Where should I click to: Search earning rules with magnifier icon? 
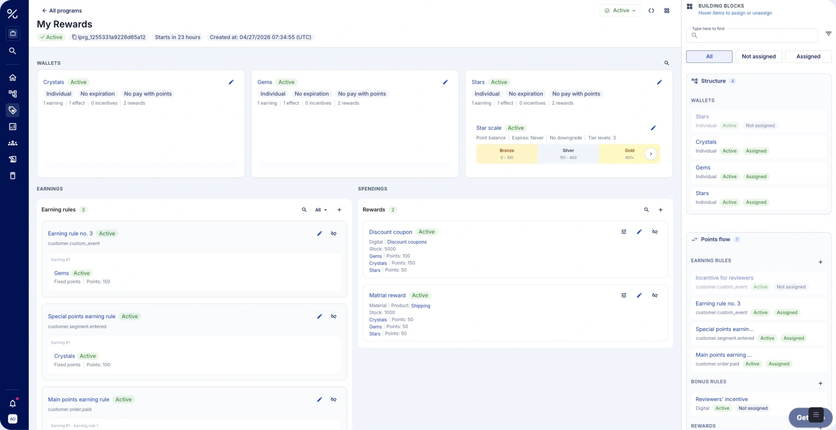click(x=304, y=210)
